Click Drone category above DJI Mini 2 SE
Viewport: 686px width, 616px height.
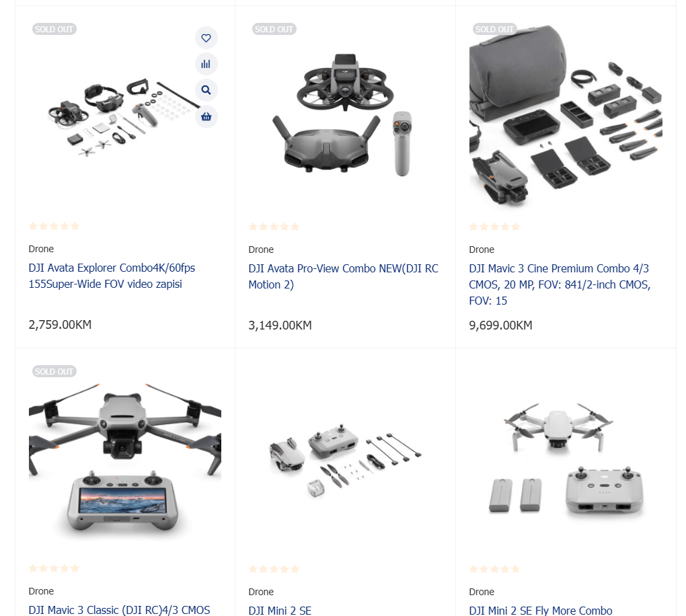click(261, 592)
